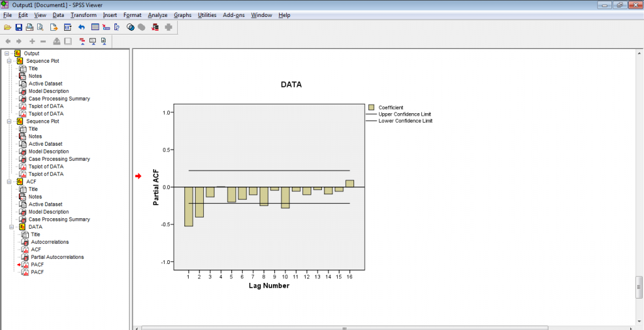Click the Designate Window plus icon
The image size is (644, 330).
click(168, 27)
